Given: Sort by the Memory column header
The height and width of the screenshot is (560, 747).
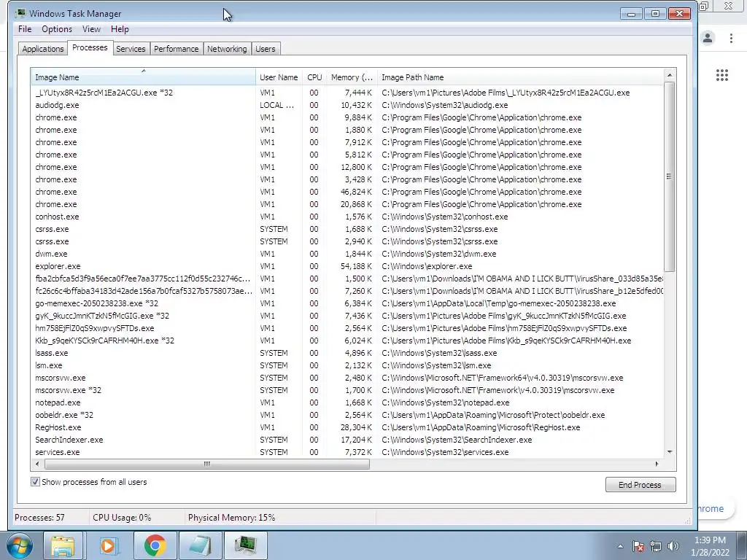Looking at the screenshot, I should [352, 77].
